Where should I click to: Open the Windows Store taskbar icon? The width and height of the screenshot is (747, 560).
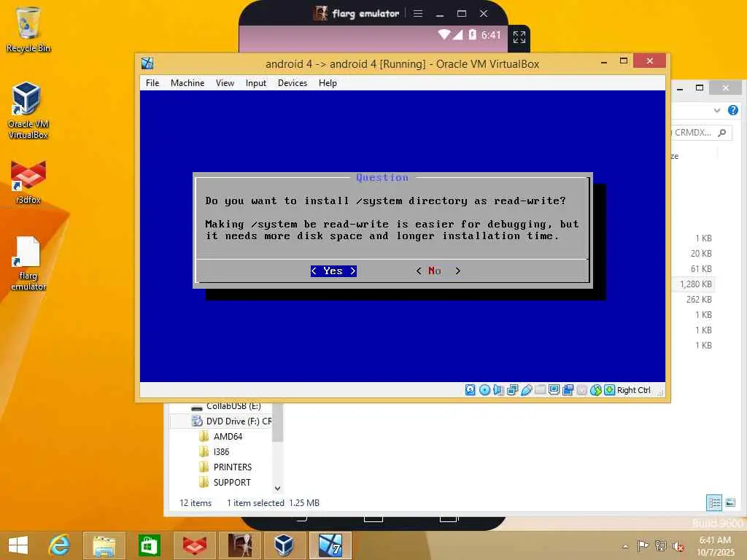149,545
